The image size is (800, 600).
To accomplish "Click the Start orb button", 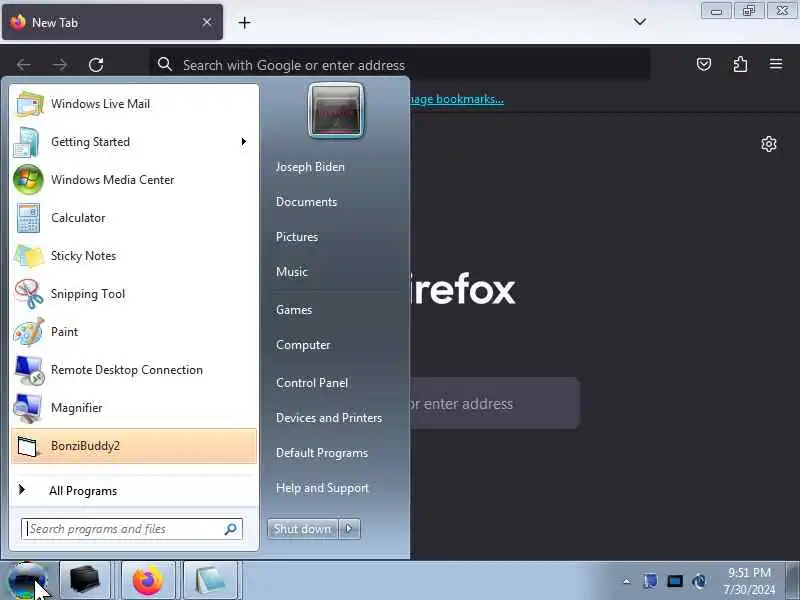I will (x=28, y=581).
